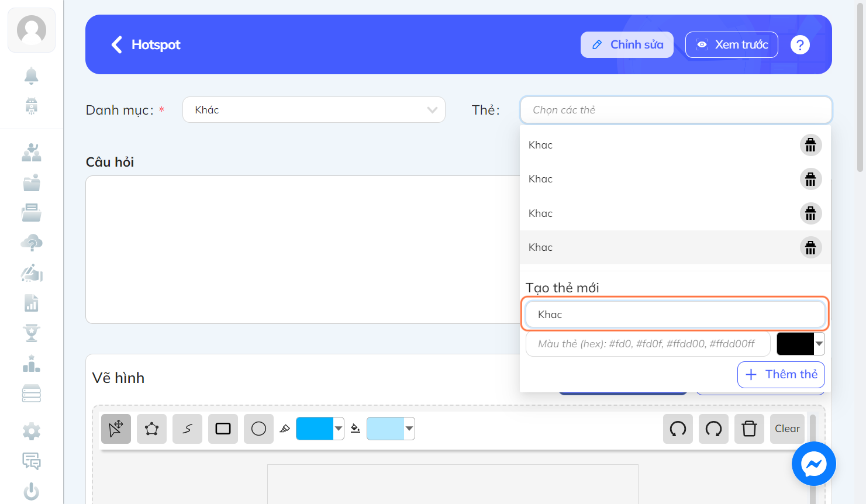
Task: Open the user profile avatar
Action: (32, 30)
